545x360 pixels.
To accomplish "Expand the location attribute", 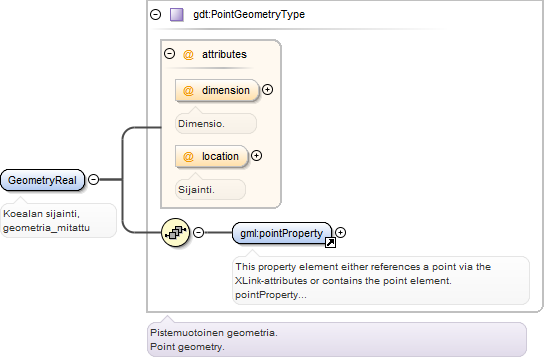I will (257, 156).
